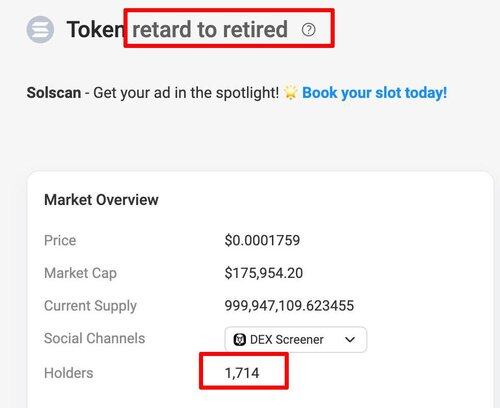This screenshot has height=408, width=500.
Task: Click the Social Channels label
Action: pyautogui.click(x=95, y=338)
